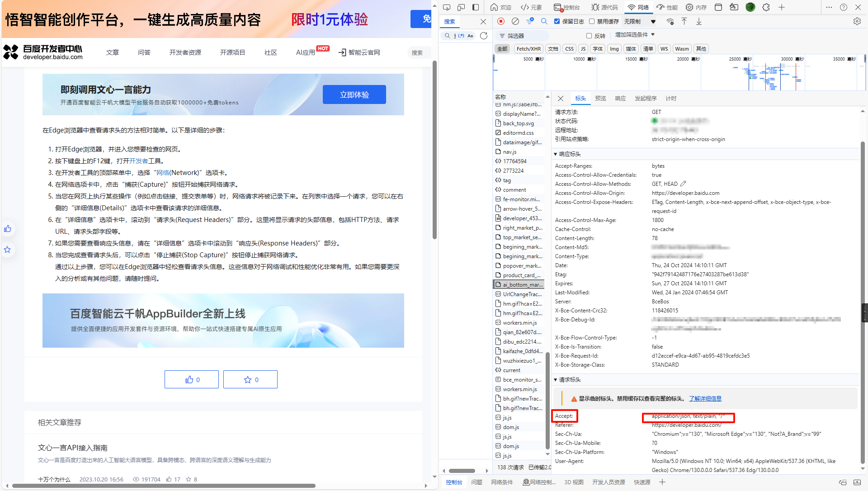Click the export HAR download arrow
The width and height of the screenshot is (868, 491).
[698, 21]
